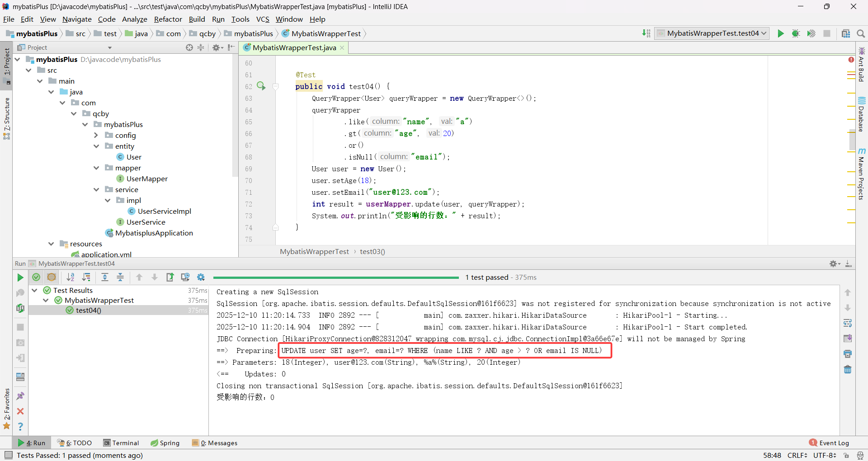Run with Coverage icon in top toolbar

coord(811,33)
